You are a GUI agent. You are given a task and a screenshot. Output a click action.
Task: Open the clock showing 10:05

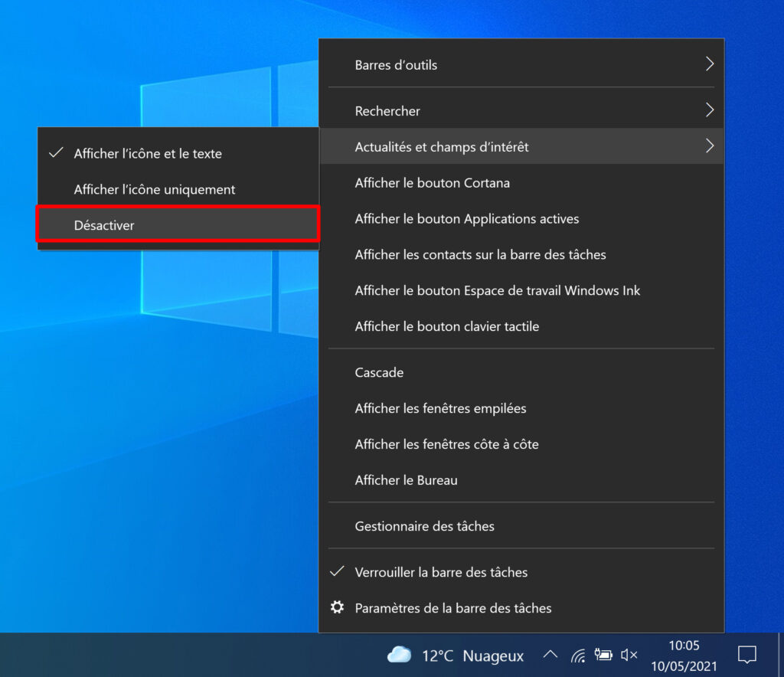tap(684, 646)
